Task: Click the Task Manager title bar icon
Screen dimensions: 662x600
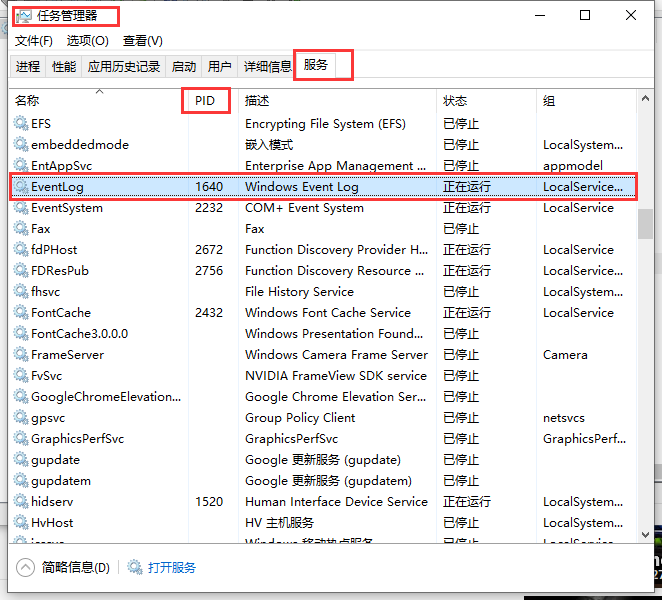Action: [x=24, y=16]
